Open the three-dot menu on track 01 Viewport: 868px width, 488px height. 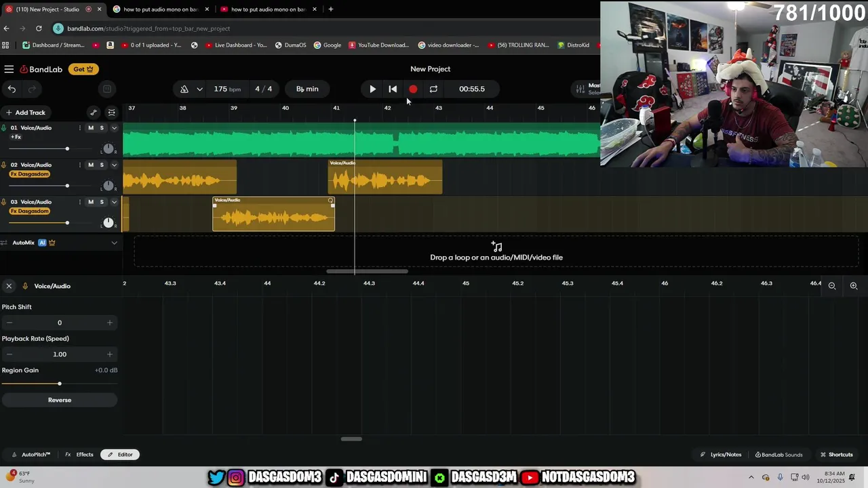tap(80, 128)
